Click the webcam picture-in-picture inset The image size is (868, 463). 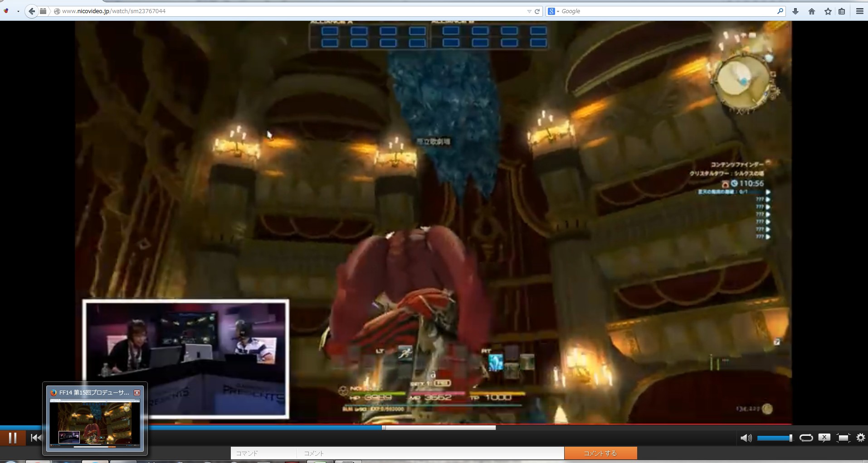click(x=185, y=358)
